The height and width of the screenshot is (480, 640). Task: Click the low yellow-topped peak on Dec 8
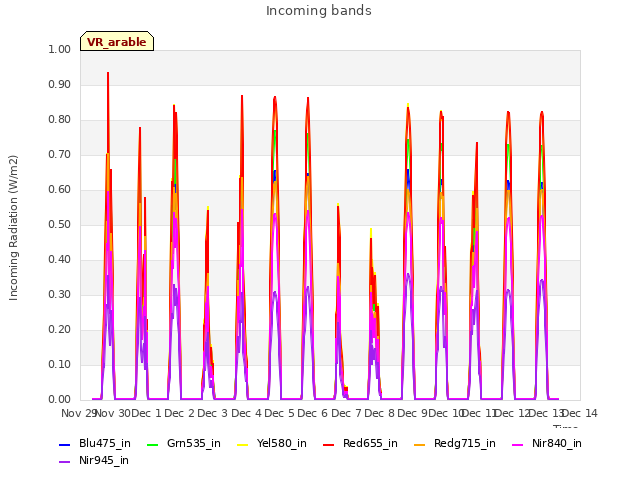click(x=371, y=232)
